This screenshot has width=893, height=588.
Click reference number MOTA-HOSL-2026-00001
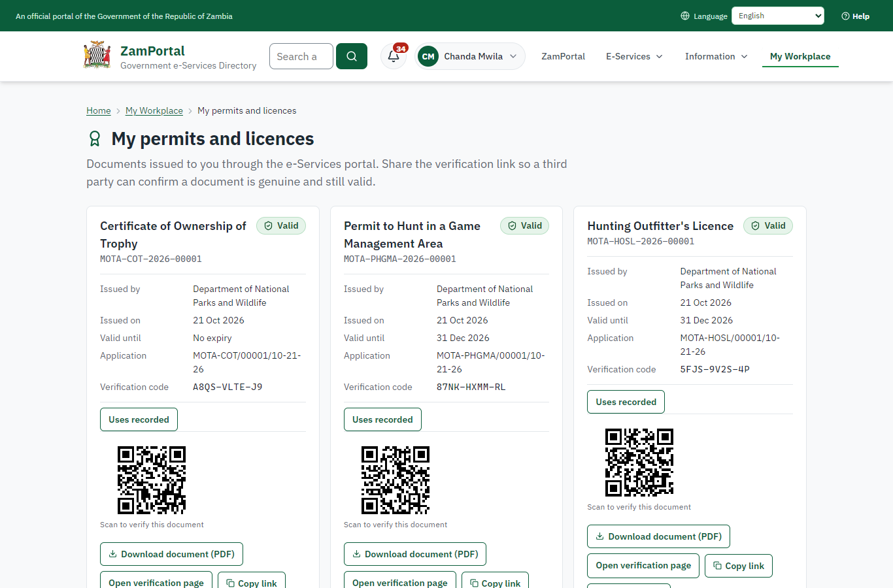(641, 241)
